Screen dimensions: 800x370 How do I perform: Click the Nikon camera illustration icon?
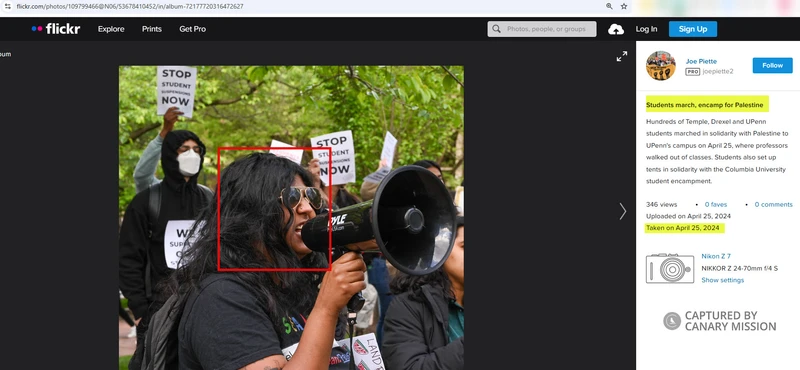(670, 268)
